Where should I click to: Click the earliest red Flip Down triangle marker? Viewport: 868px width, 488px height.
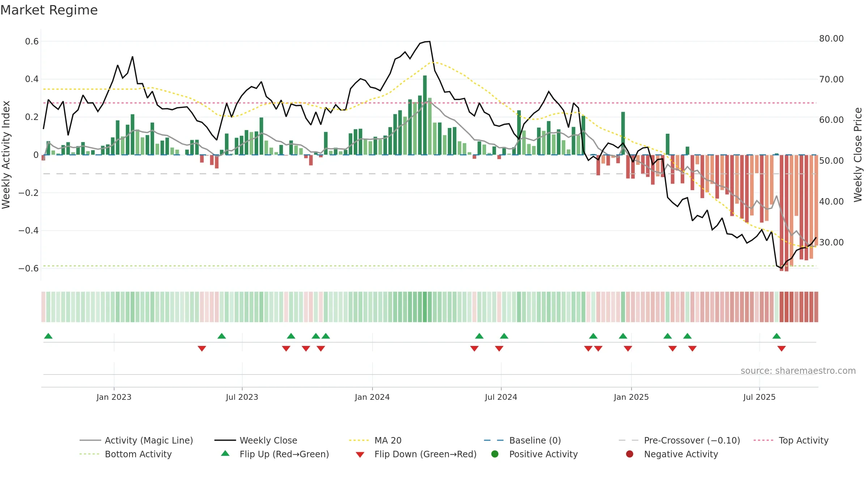[202, 348]
